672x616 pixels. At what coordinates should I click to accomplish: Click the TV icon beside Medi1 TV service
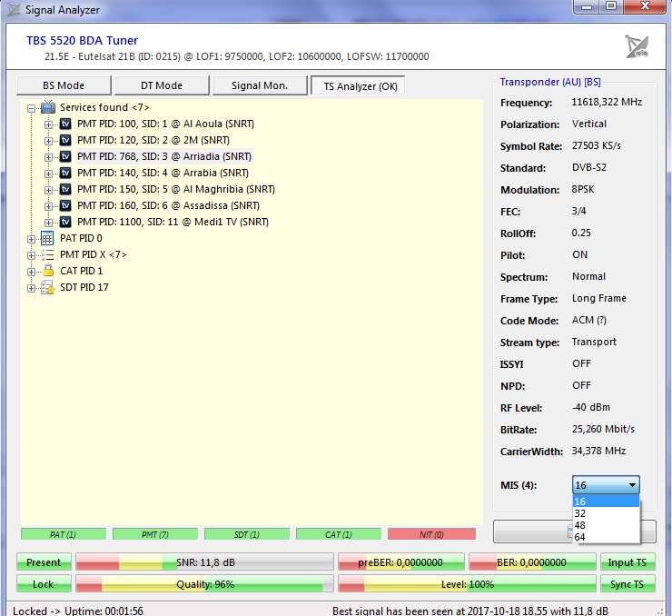click(x=65, y=222)
